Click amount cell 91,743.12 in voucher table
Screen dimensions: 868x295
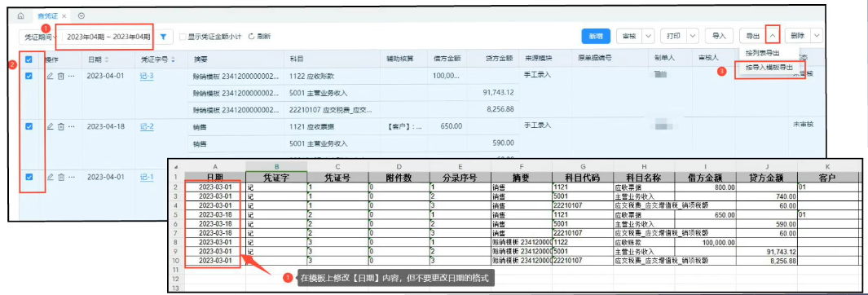tap(498, 92)
